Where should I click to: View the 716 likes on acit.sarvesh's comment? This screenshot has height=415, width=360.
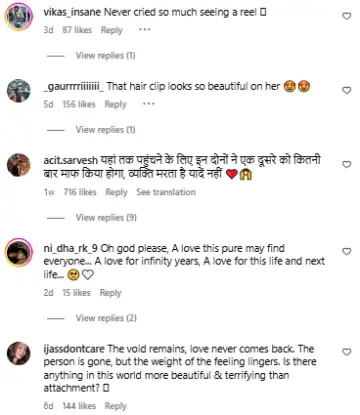point(80,192)
